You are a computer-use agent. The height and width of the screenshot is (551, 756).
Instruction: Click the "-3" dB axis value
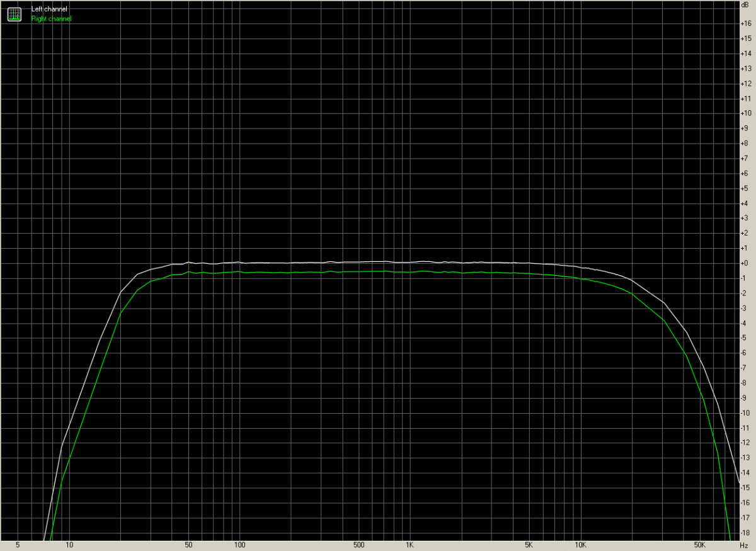(745, 309)
